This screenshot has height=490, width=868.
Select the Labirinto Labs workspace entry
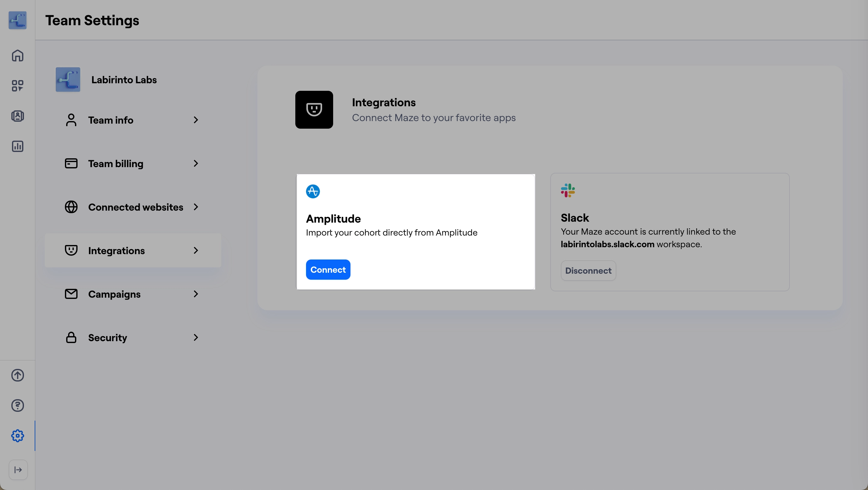point(124,79)
